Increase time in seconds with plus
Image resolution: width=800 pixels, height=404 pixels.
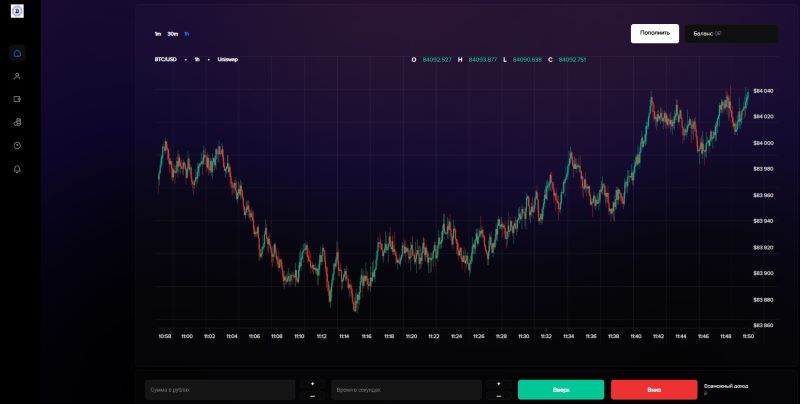tap(497, 383)
